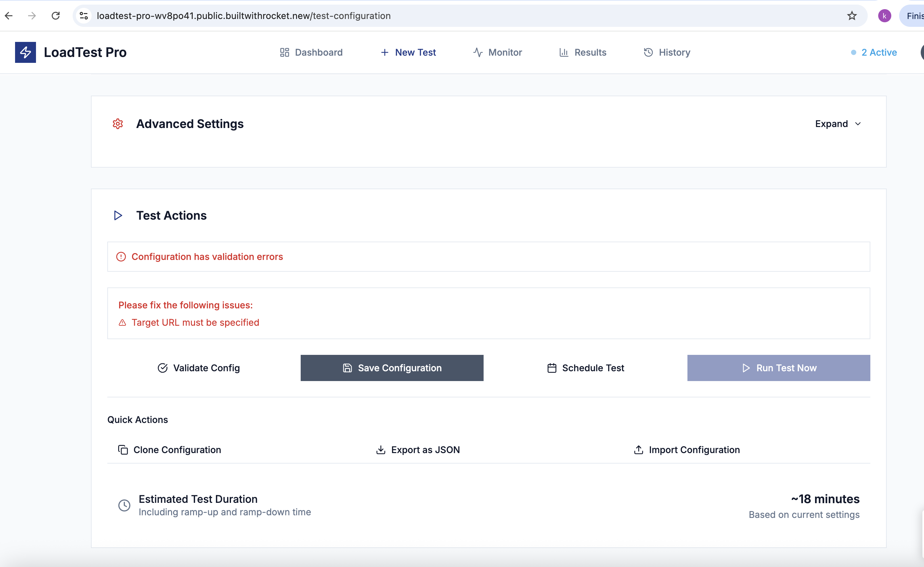924x567 pixels.
Task: Open site information icon in address bar
Action: [84, 16]
